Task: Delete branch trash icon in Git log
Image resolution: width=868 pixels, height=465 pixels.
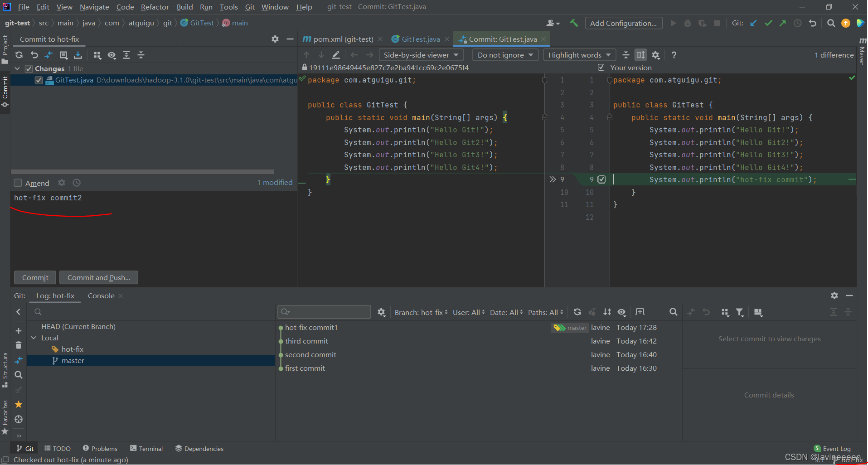Action: (19, 345)
